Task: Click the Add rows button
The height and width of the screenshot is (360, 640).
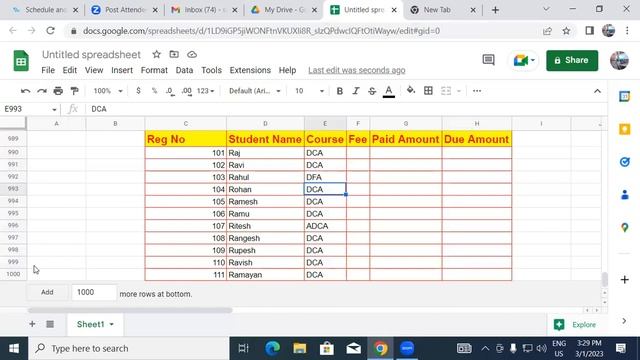Action: tap(47, 292)
